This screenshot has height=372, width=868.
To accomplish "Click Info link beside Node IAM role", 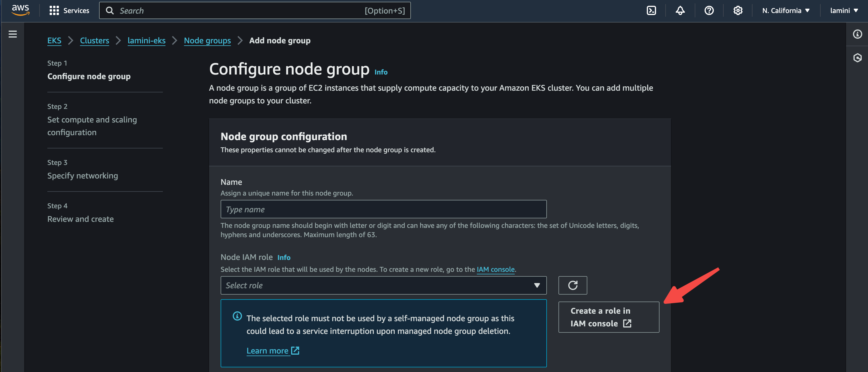I will 284,257.
